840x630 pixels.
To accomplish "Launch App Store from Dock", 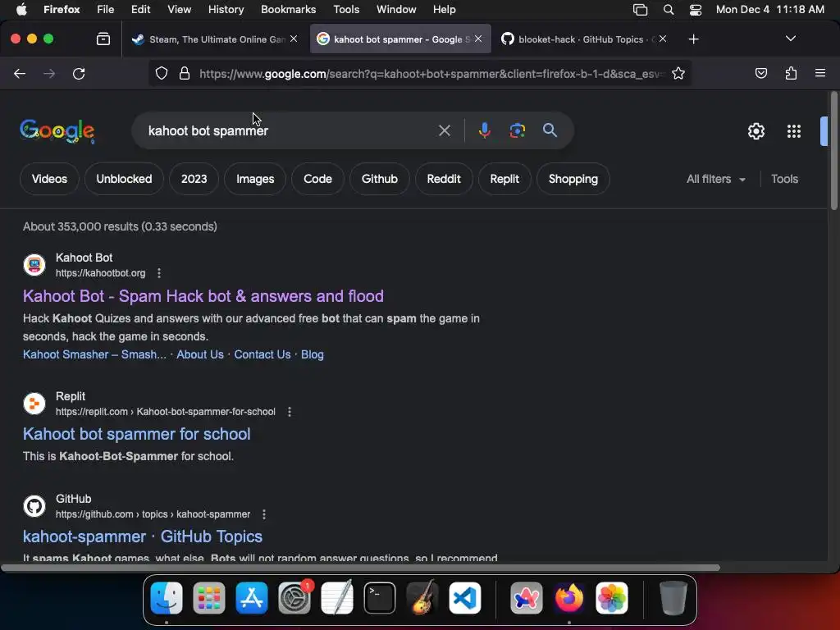I will click(x=251, y=598).
